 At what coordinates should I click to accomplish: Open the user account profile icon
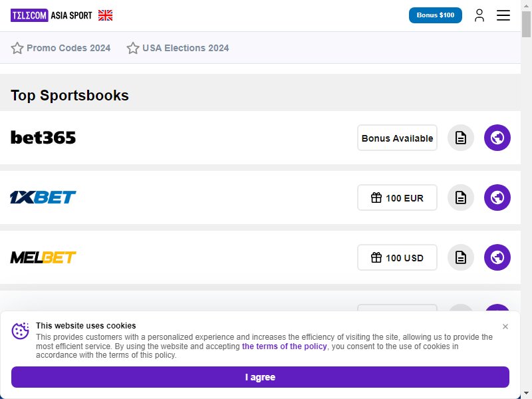[x=479, y=15]
